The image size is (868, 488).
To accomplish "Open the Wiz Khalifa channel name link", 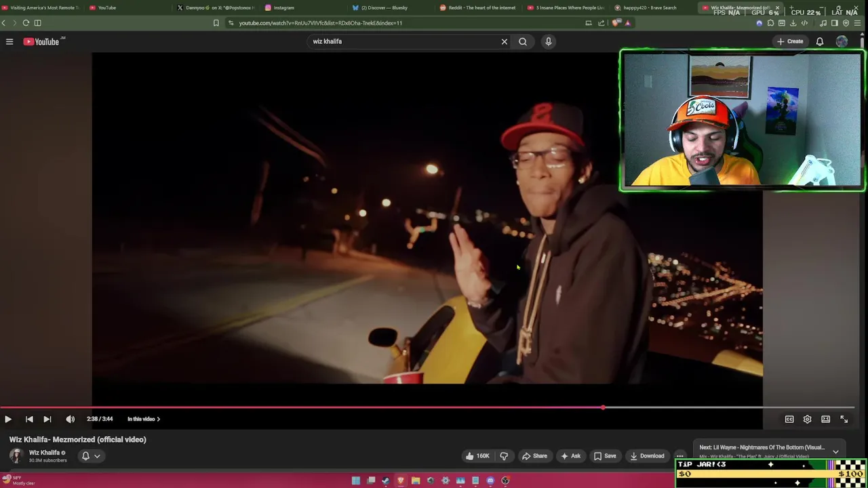I will (x=44, y=453).
